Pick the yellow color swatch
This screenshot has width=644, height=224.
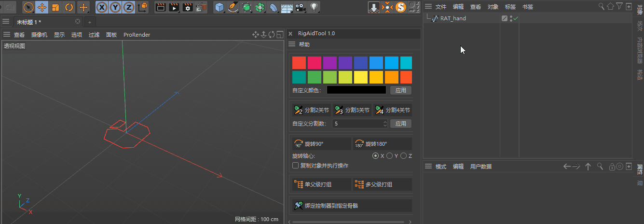click(361, 77)
